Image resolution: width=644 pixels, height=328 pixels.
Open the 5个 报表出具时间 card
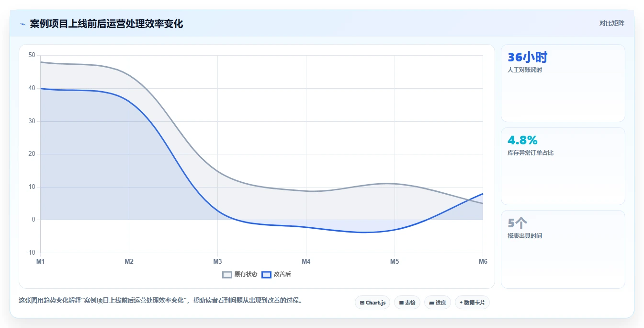(x=563, y=249)
